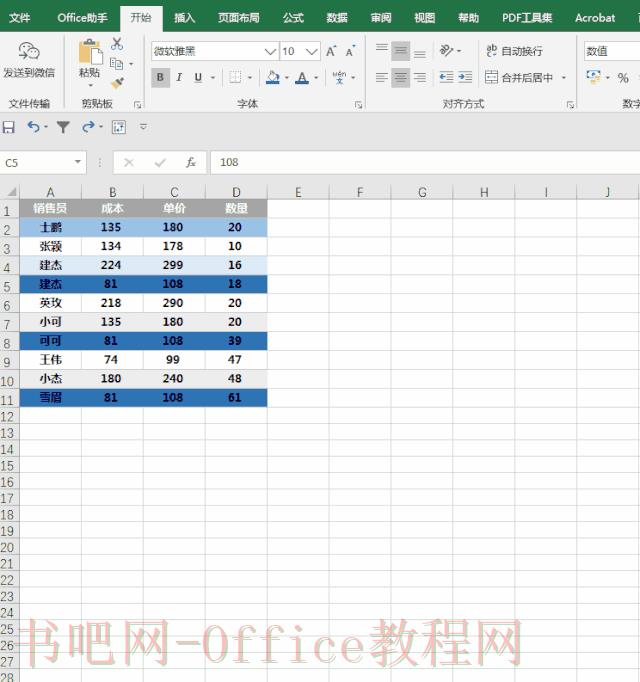Click the borders icon
This screenshot has width=640, height=682.
235,77
